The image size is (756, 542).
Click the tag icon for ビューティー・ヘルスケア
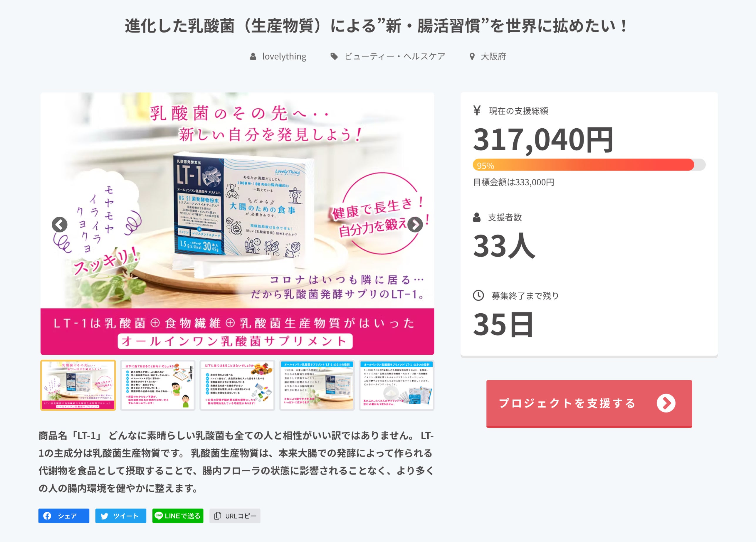point(334,56)
